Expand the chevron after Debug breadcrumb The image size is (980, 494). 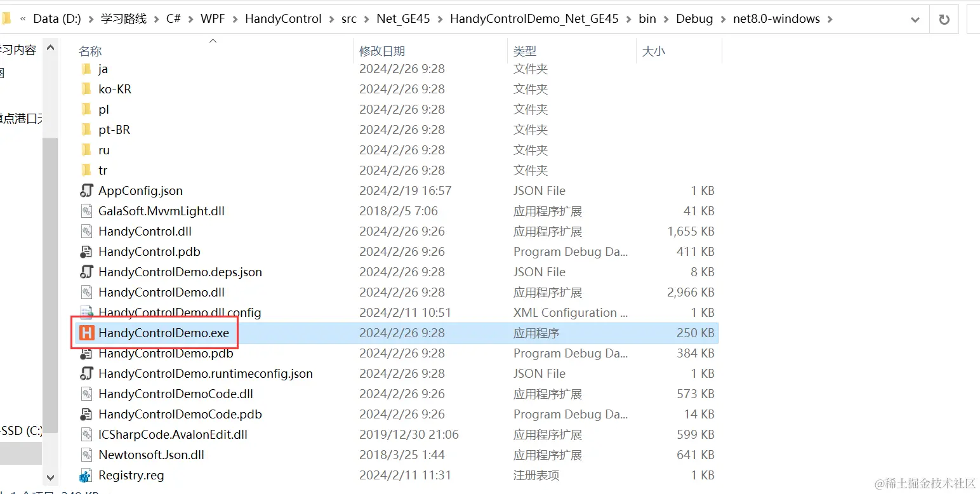(x=723, y=19)
